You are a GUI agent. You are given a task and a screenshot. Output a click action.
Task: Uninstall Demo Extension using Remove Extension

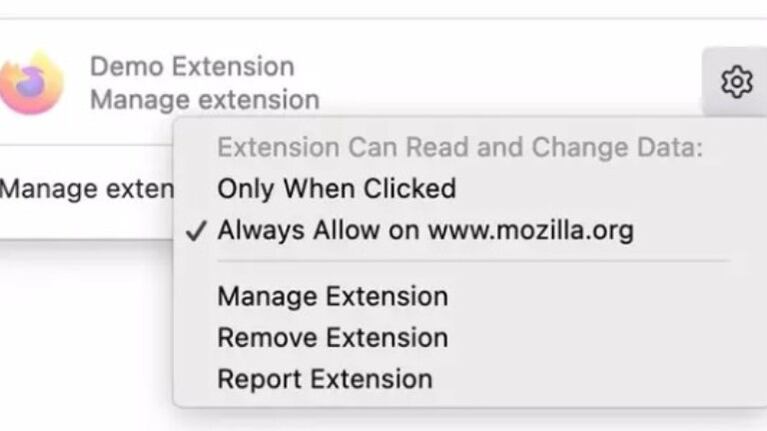(332, 338)
